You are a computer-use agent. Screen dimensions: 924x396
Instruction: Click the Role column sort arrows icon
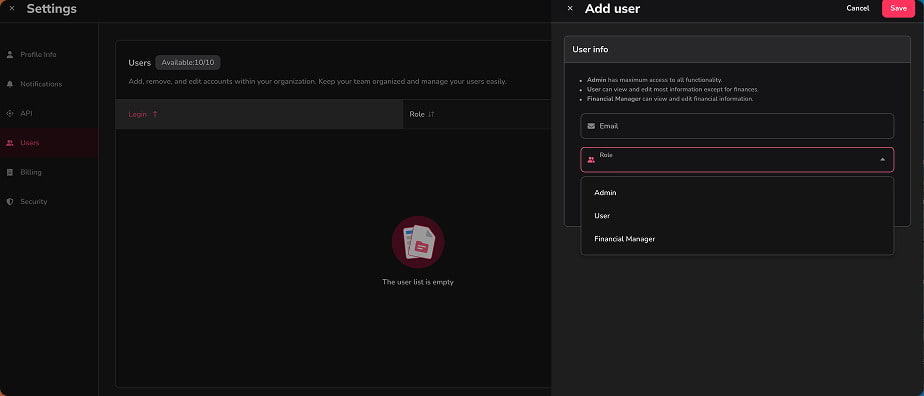pyautogui.click(x=431, y=114)
